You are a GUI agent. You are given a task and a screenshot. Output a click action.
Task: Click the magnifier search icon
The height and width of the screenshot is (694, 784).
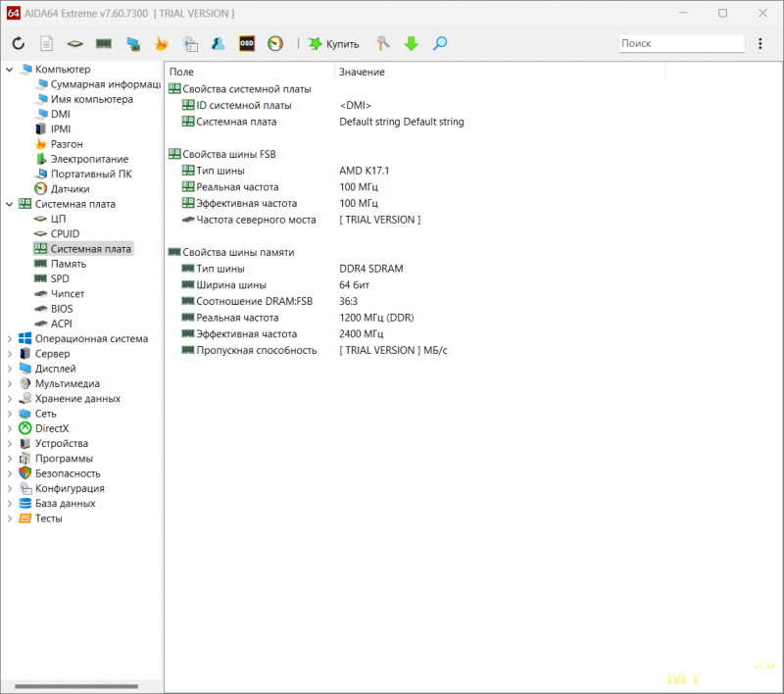click(440, 43)
